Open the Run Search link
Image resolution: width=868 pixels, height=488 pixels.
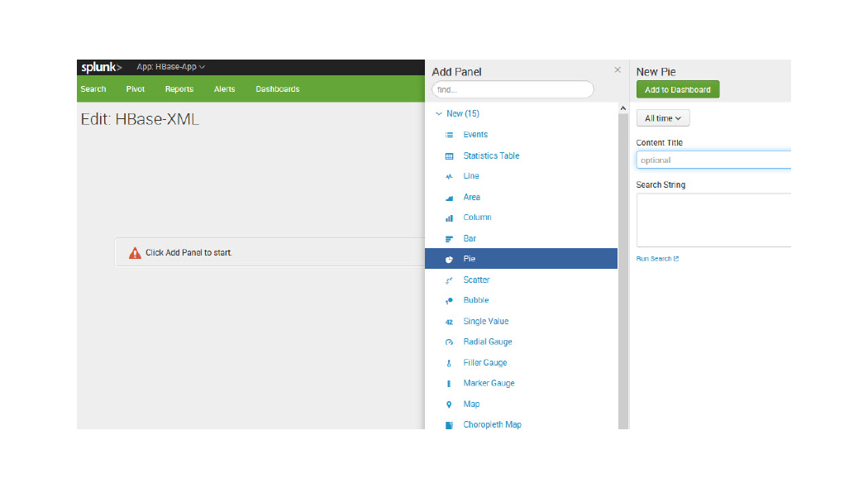[x=656, y=259]
